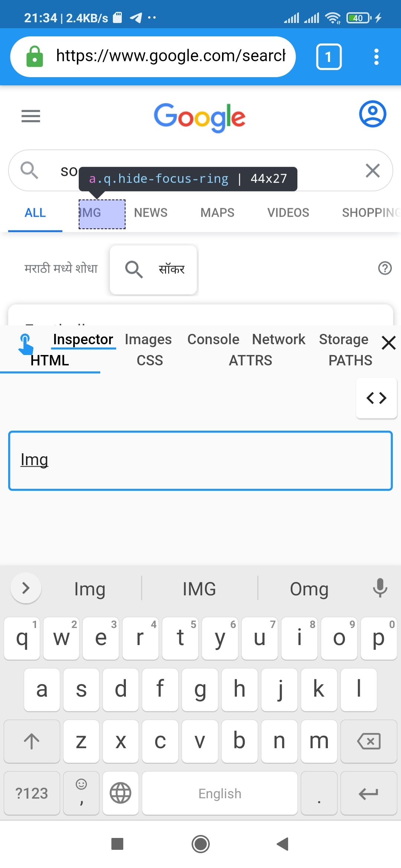Screen dimensions: 401x868
Task: Tap the keyboard microphone icon
Action: coord(380,588)
